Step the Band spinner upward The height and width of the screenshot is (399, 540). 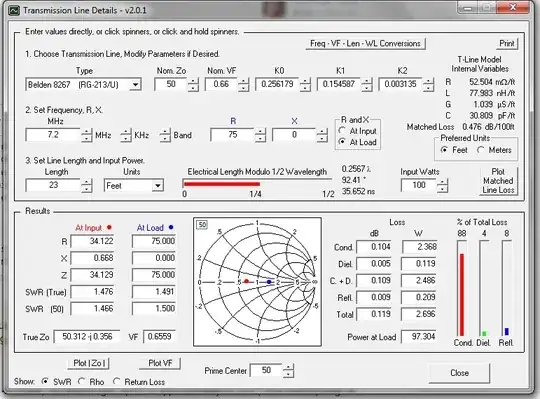coord(165,132)
